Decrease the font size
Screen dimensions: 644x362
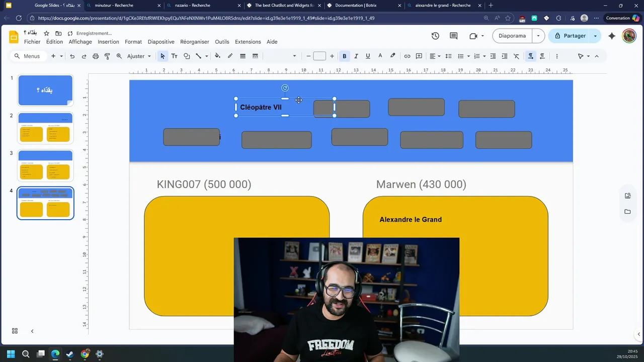308,56
